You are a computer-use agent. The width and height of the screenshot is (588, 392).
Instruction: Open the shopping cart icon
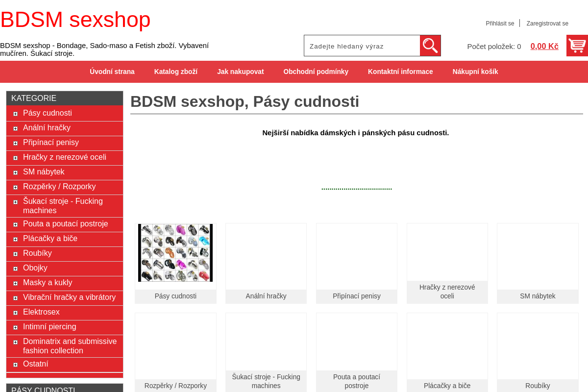click(x=577, y=46)
